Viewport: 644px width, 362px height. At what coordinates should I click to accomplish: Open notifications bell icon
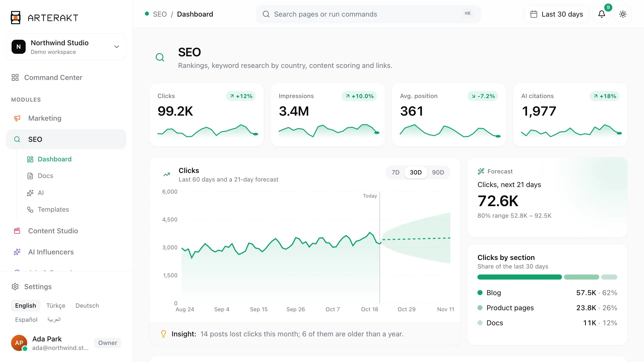pos(602,14)
